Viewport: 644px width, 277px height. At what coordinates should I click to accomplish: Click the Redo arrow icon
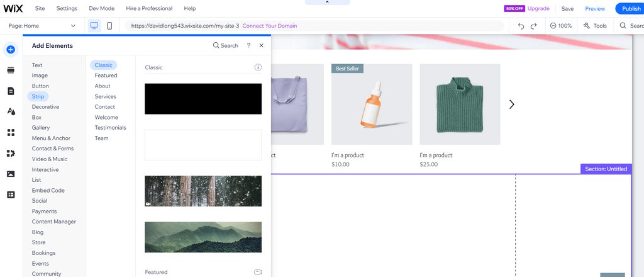click(x=534, y=26)
